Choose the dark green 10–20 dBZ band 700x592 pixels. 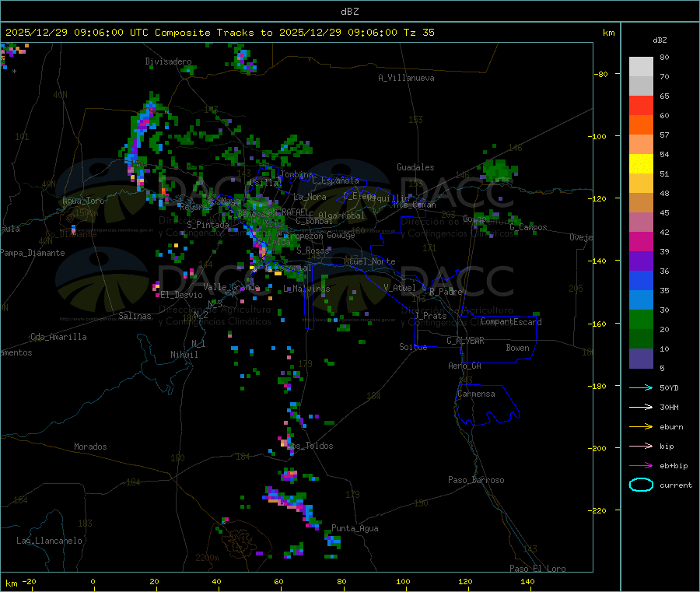[x=641, y=339]
